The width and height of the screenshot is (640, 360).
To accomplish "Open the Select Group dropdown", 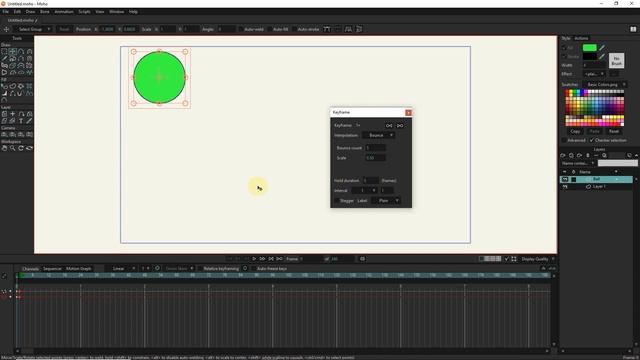I will [x=33, y=29].
